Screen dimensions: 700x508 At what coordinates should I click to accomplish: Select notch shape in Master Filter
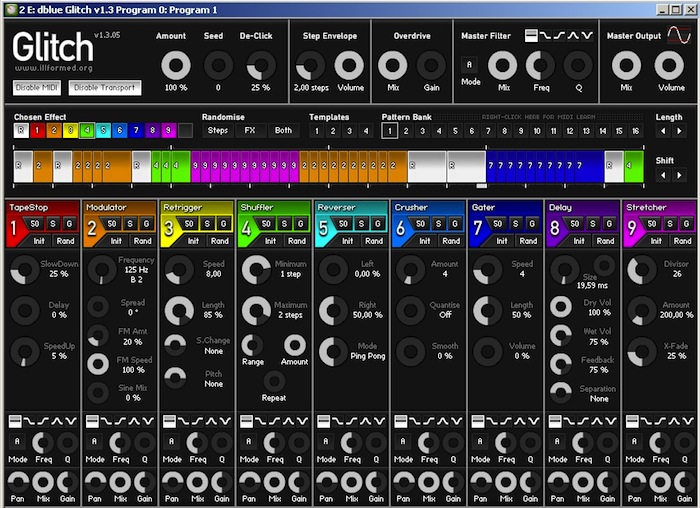(x=587, y=36)
